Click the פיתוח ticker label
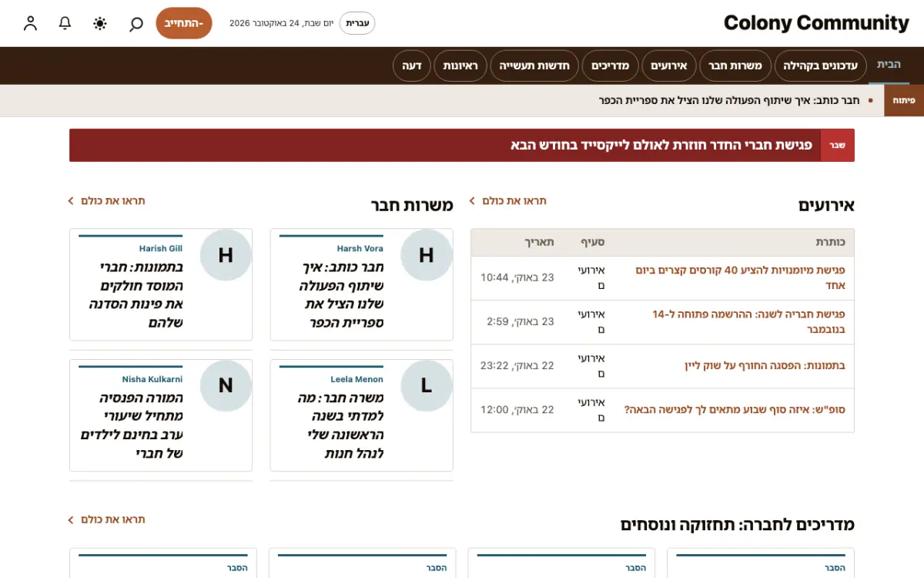 point(904,100)
